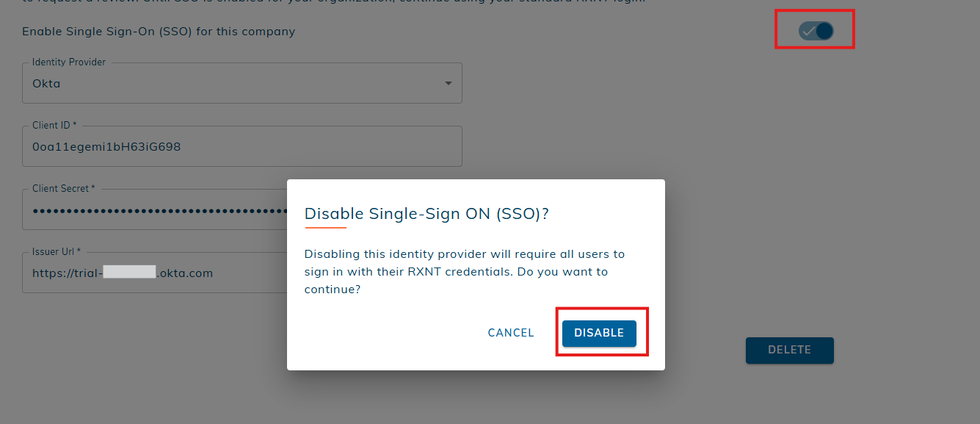
Task: Click the redacted part of Issuer URL
Action: [x=129, y=273]
